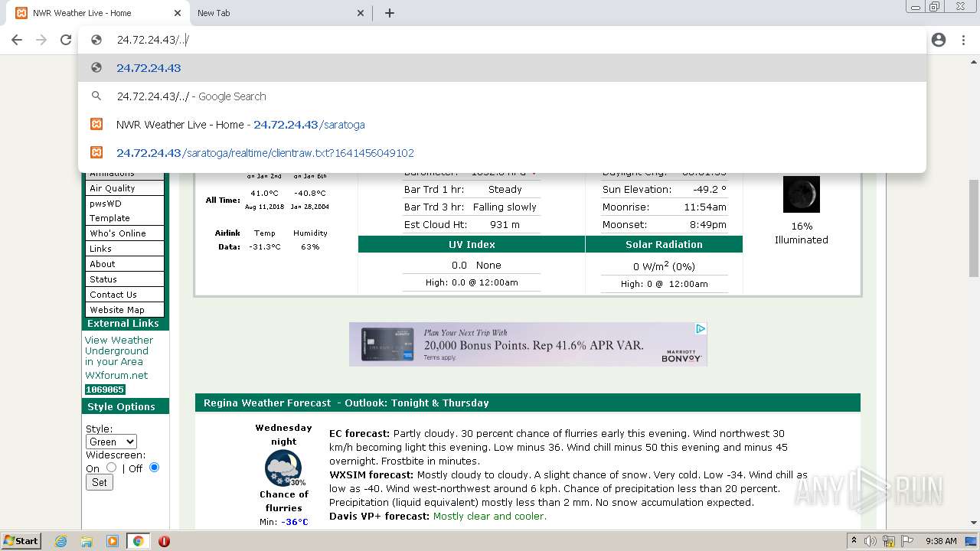Open a new browser tab

[x=390, y=13]
